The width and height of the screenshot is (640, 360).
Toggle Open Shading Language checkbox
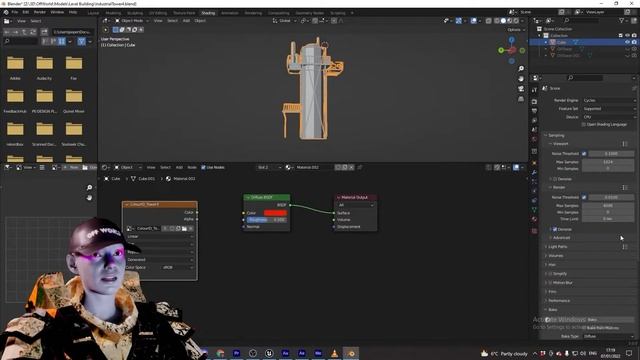coord(584,124)
